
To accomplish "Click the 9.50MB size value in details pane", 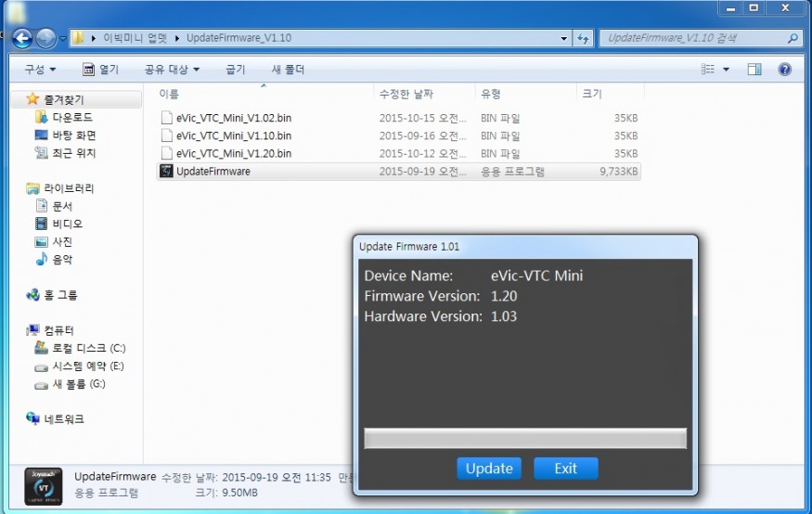I will pyautogui.click(x=239, y=493).
